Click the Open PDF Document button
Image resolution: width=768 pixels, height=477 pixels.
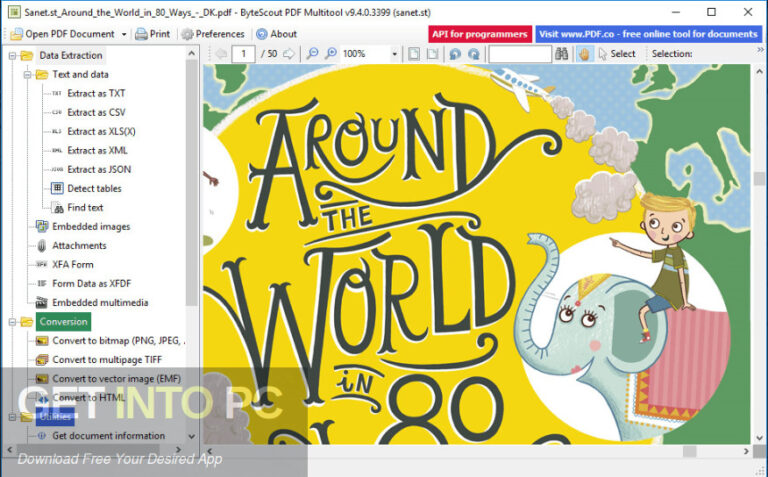[x=62, y=34]
